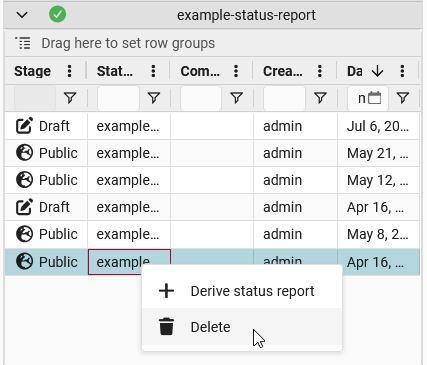
Task: Select the example... cell in Jul 6 row
Action: point(129,126)
